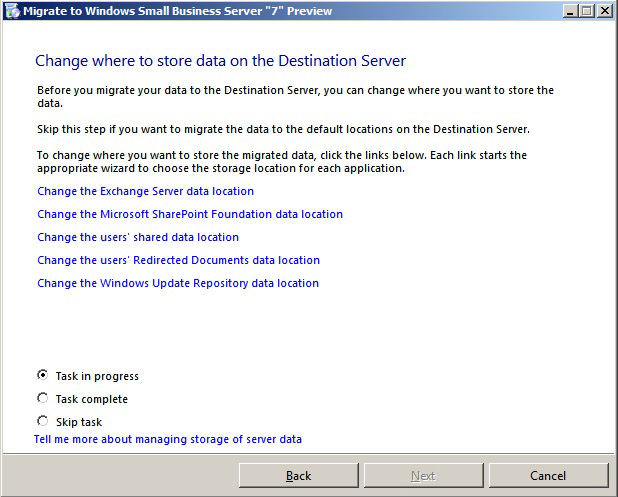Open the Windows Update Repository data location link
Image resolution: width=618 pixels, height=497 pixels.
(x=178, y=283)
